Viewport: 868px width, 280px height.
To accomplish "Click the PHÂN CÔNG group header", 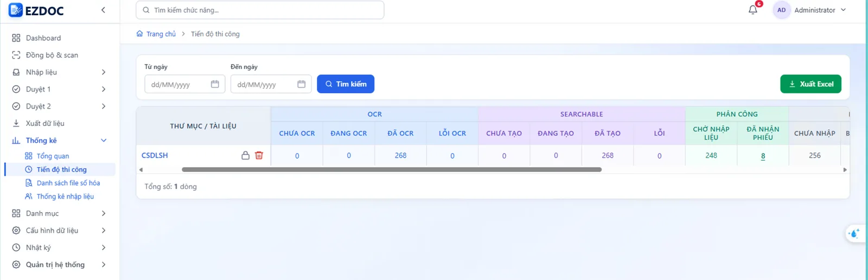I will tap(737, 114).
